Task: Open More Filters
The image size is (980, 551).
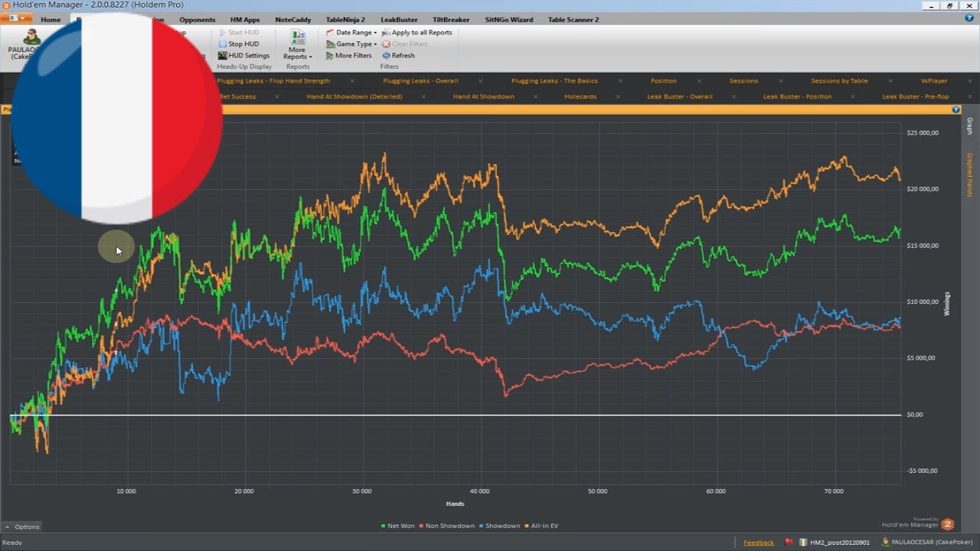Action: 348,56
